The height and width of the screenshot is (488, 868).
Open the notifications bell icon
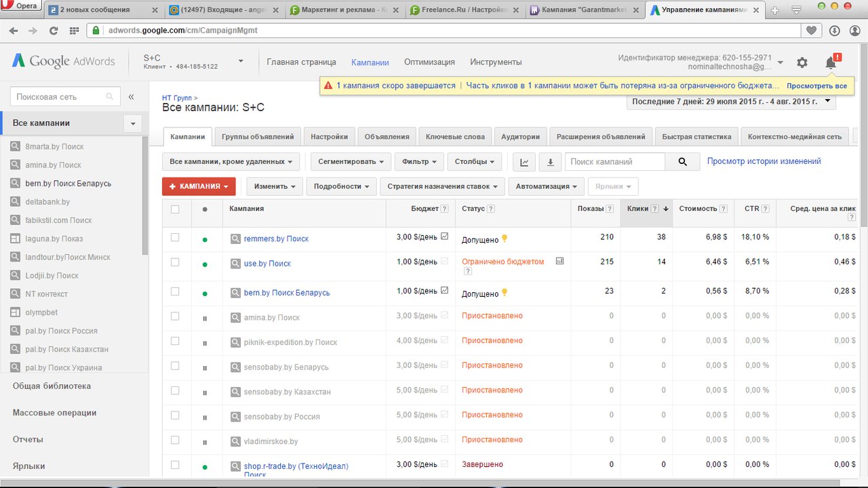(831, 62)
